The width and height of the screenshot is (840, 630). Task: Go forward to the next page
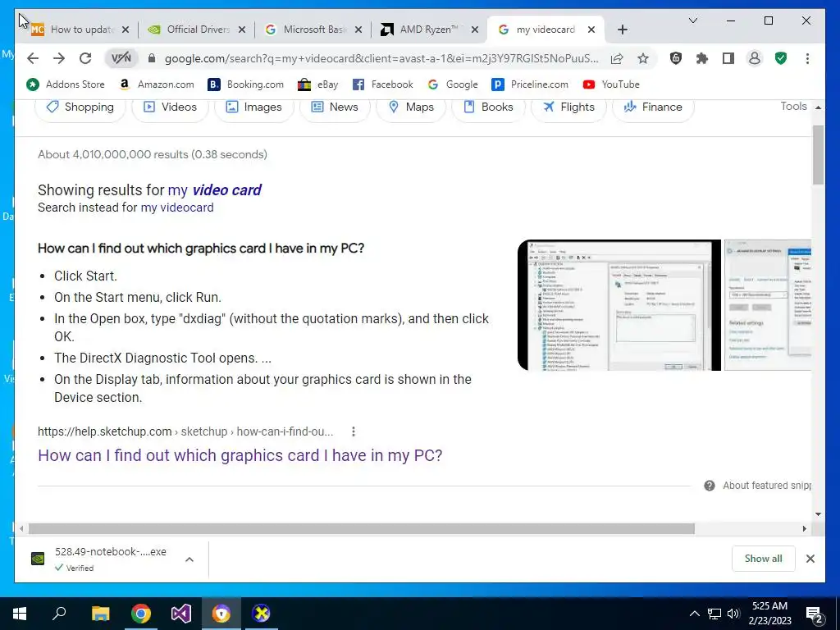[x=59, y=58]
